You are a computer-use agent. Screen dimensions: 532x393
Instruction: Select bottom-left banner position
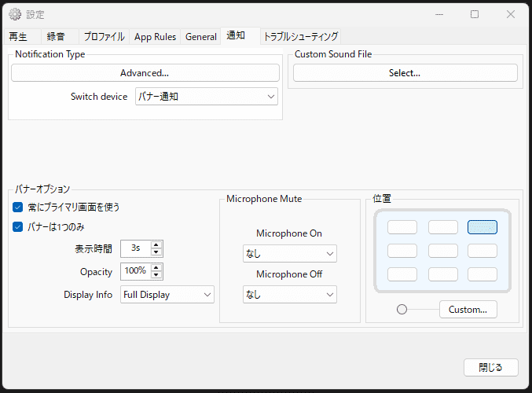[402, 274]
